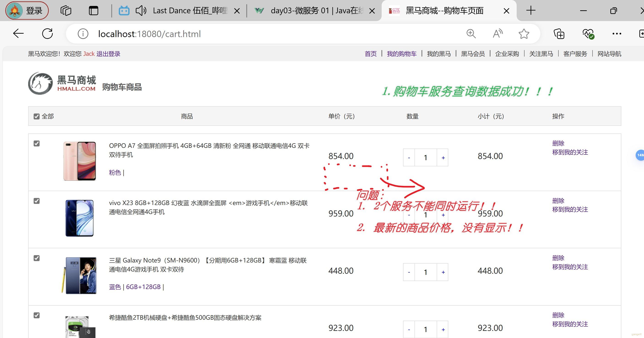The height and width of the screenshot is (338, 644).
Task: Open 关注黑马 navigation item
Action: click(541, 54)
